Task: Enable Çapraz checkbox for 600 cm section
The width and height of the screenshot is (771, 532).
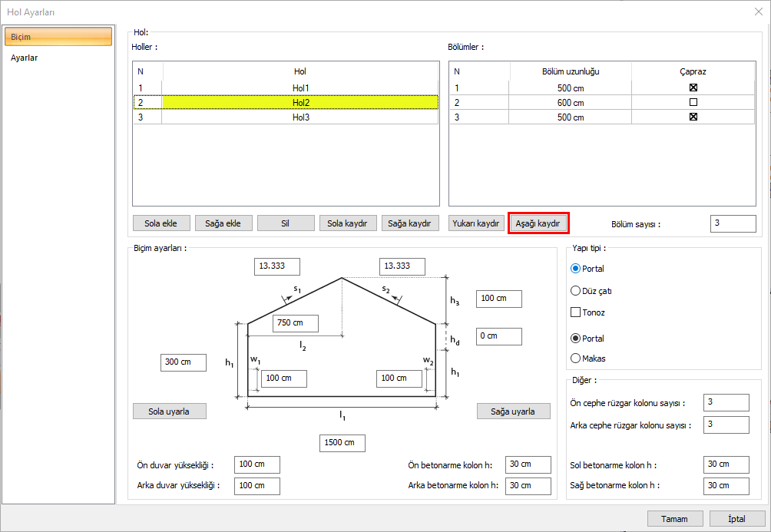Action: click(x=693, y=102)
